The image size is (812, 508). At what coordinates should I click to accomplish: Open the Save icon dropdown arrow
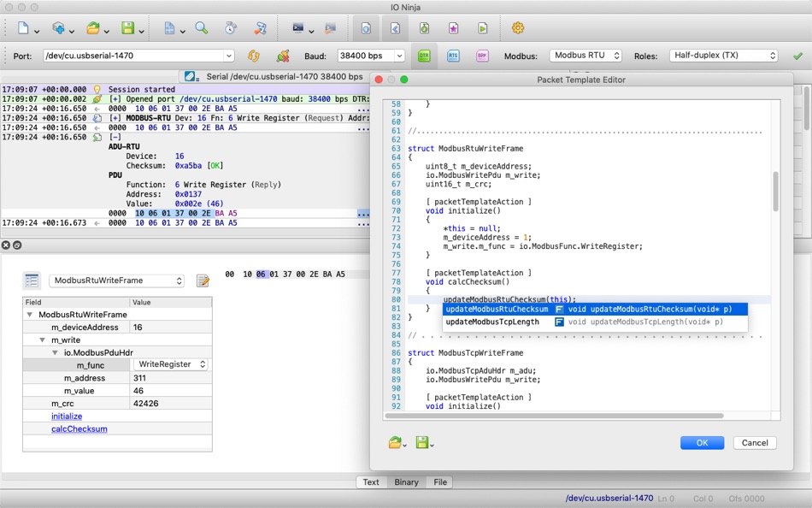(141, 32)
